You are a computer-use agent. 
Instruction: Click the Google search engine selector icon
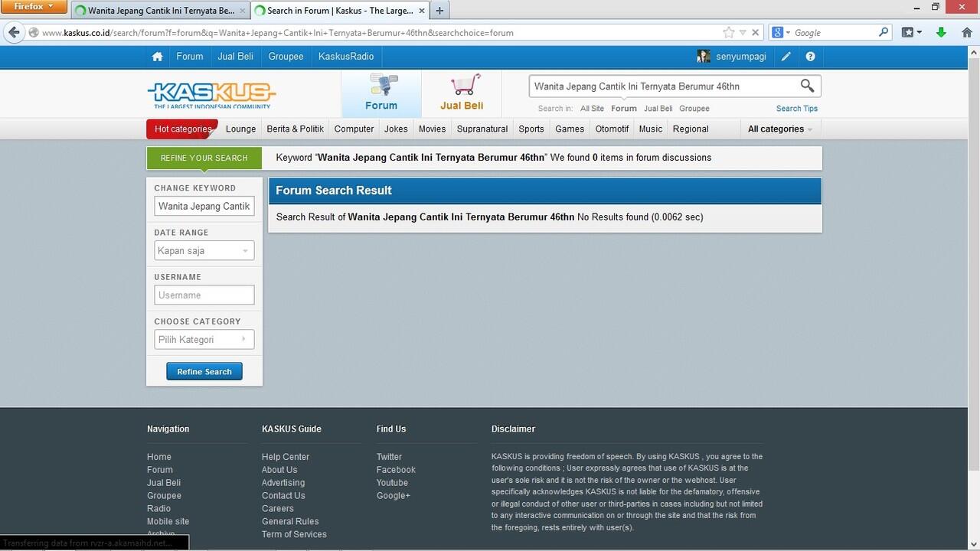pos(780,32)
